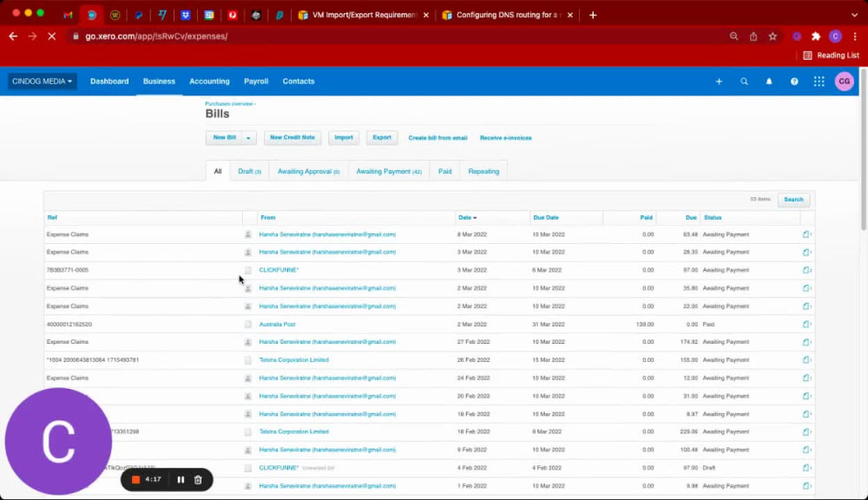Click the Export button
This screenshot has height=500, width=868.
382,138
